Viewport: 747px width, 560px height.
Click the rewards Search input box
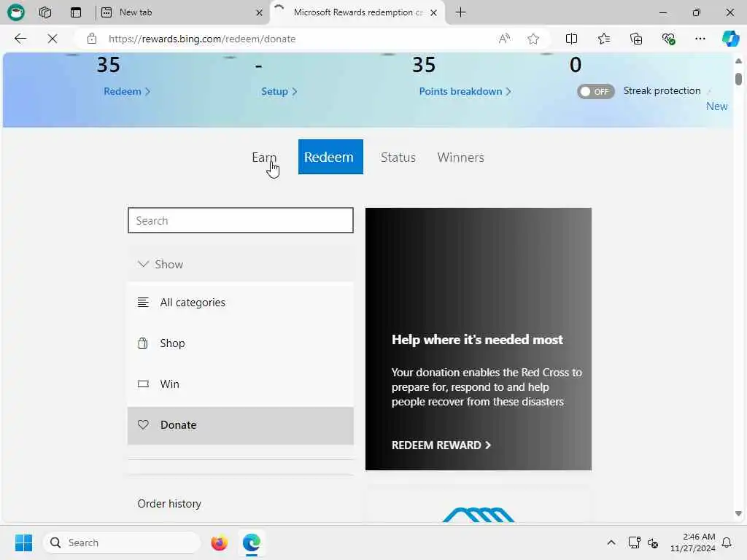pyautogui.click(x=241, y=220)
